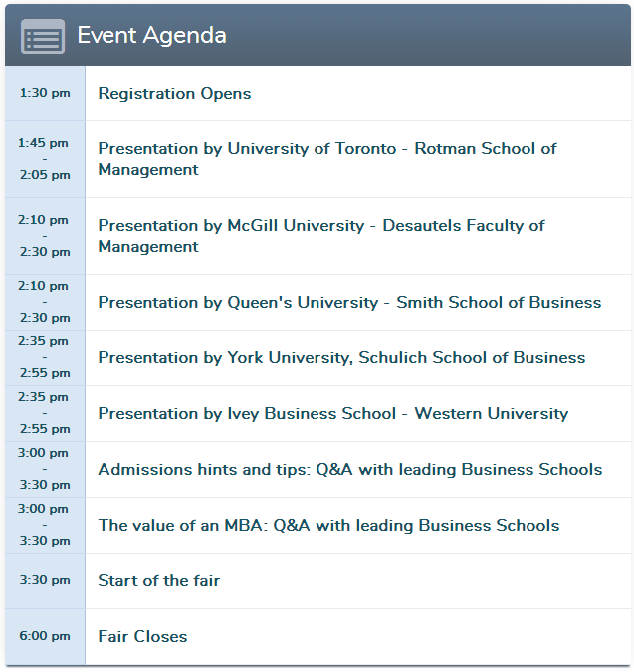Screen dimensions: 634x672
Task: Click the time slot beside McGill presentation
Action: [45, 236]
